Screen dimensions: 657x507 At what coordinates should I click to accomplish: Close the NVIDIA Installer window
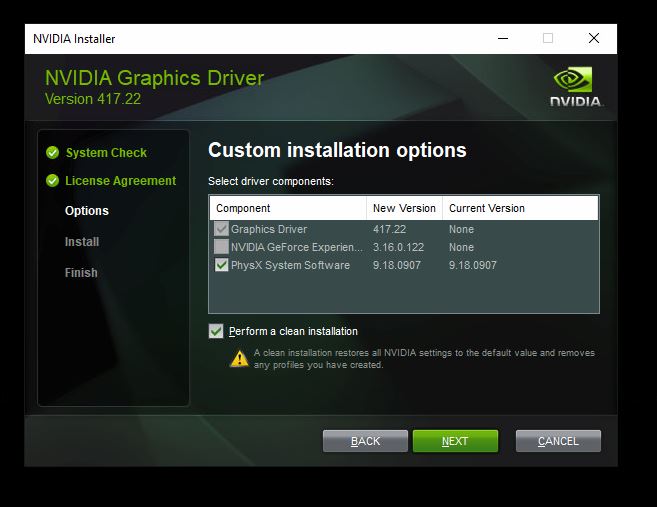click(594, 39)
